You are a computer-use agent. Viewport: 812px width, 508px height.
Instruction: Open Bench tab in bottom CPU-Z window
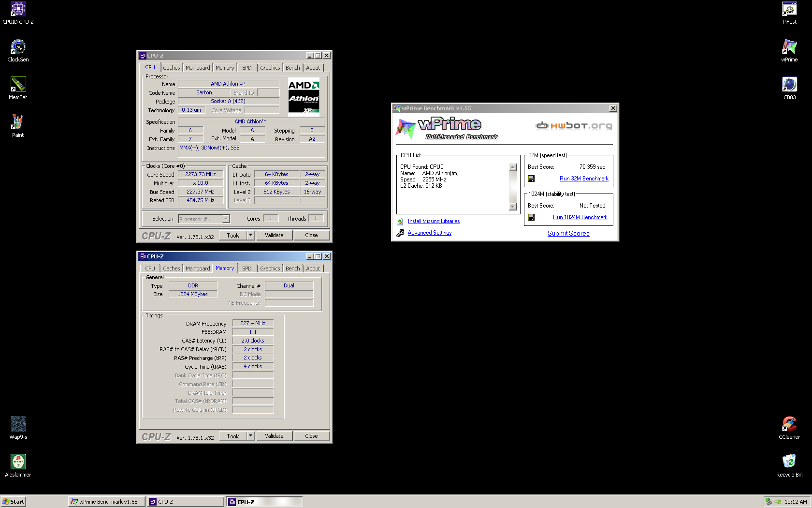point(292,269)
